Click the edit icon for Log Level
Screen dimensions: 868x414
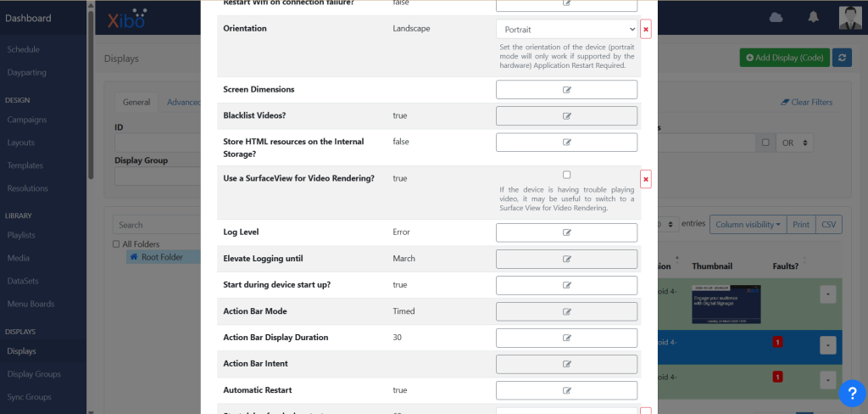point(566,232)
